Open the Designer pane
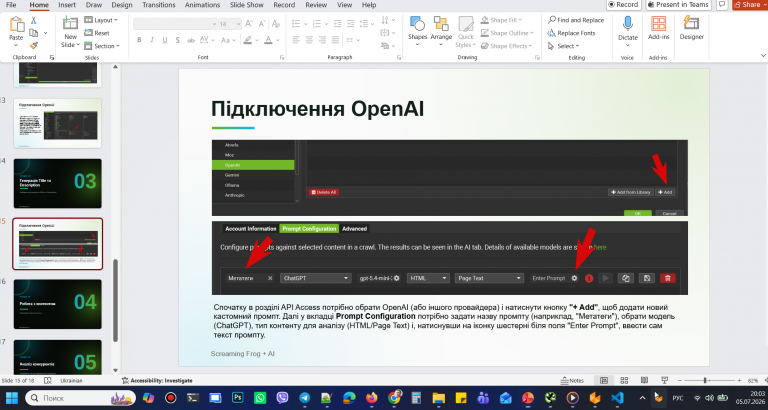Viewport: 768px width, 410px height. (x=692, y=28)
